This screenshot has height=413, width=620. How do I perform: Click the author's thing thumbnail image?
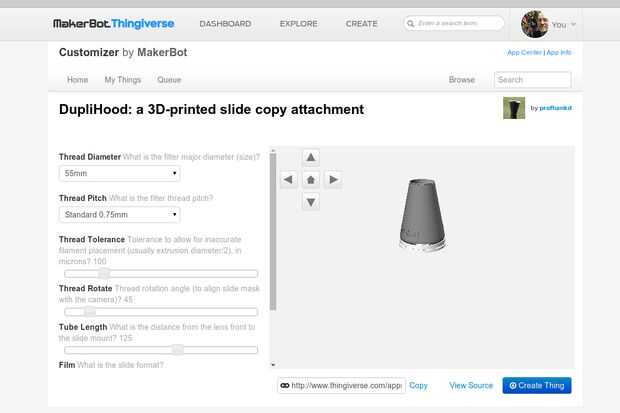[x=514, y=108]
